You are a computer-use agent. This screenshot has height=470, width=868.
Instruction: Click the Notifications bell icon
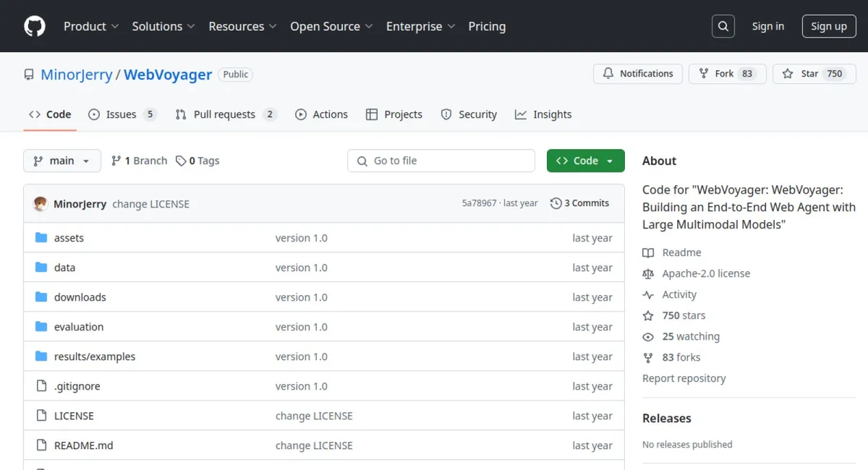coord(608,74)
